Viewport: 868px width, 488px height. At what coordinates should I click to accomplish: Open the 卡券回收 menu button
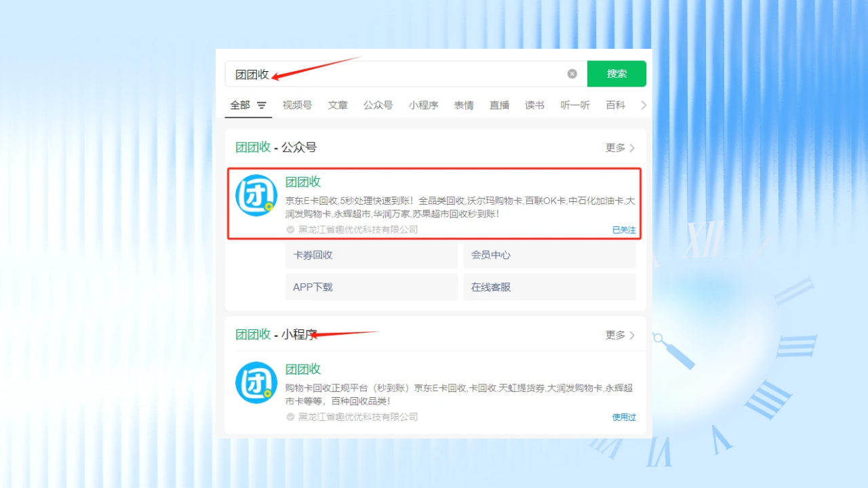372,255
